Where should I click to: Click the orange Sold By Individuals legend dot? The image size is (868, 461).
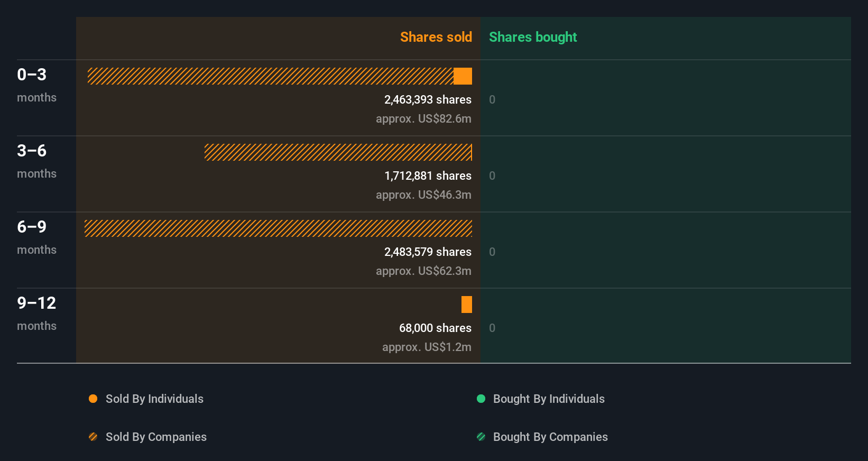[x=93, y=399]
